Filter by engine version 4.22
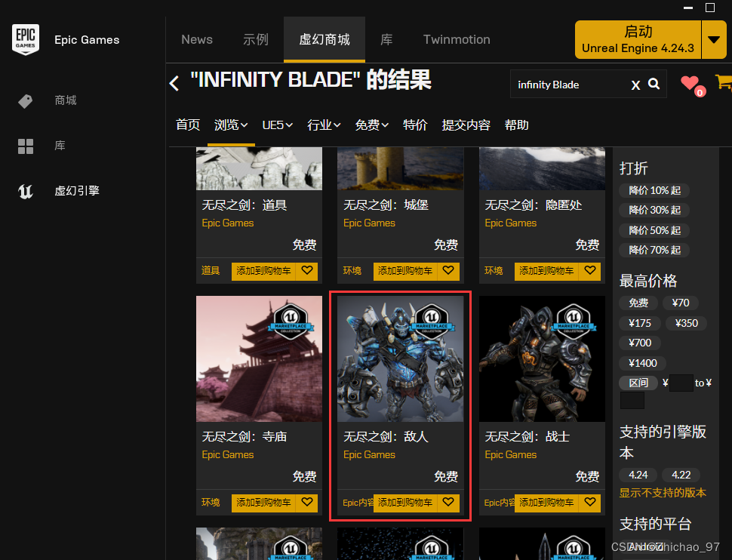732x560 pixels. 681,475
